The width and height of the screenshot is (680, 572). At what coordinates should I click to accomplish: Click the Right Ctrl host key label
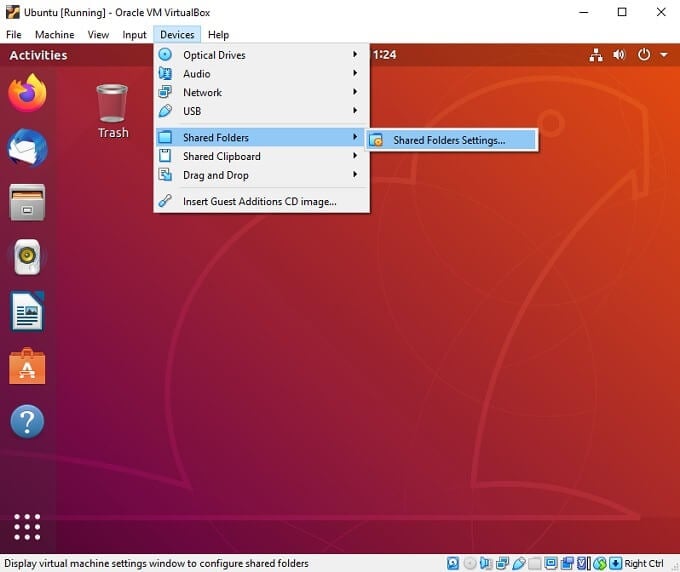644,563
